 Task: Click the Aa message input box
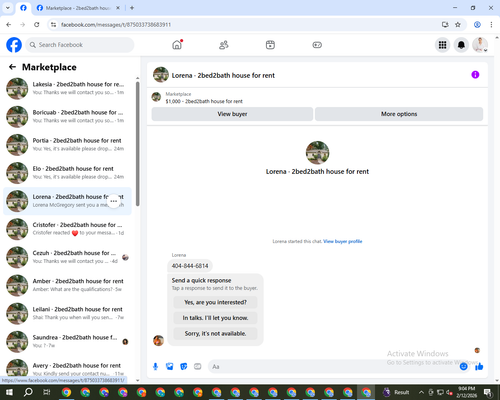click(x=333, y=367)
